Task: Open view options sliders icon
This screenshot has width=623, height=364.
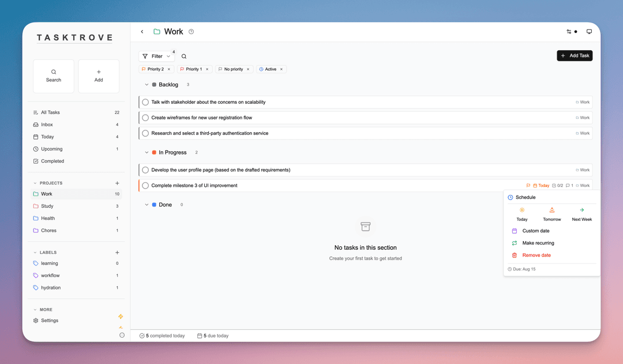Action: (x=569, y=31)
